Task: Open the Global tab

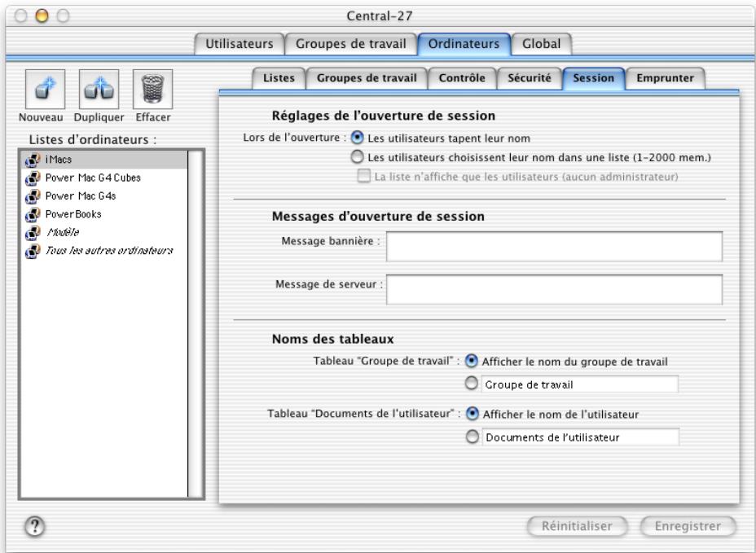Action: tap(542, 44)
